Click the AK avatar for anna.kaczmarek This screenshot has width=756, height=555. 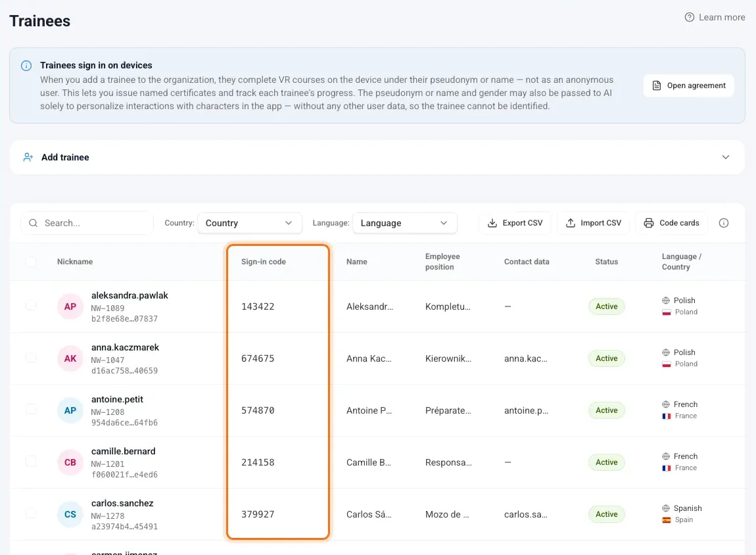pos(70,358)
